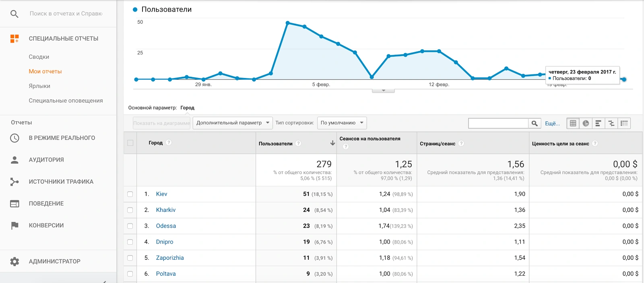
Task: Select the comparison view icon
Action: 611,123
